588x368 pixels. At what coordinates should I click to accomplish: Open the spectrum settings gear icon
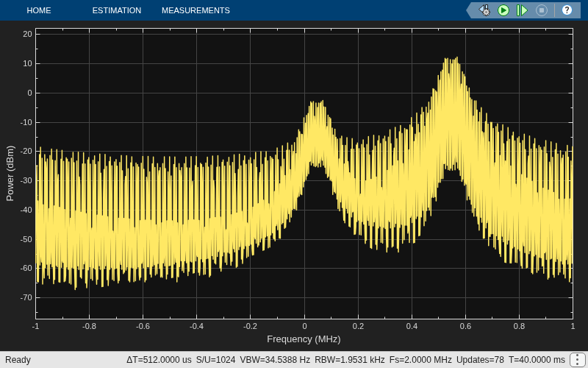(x=484, y=10)
